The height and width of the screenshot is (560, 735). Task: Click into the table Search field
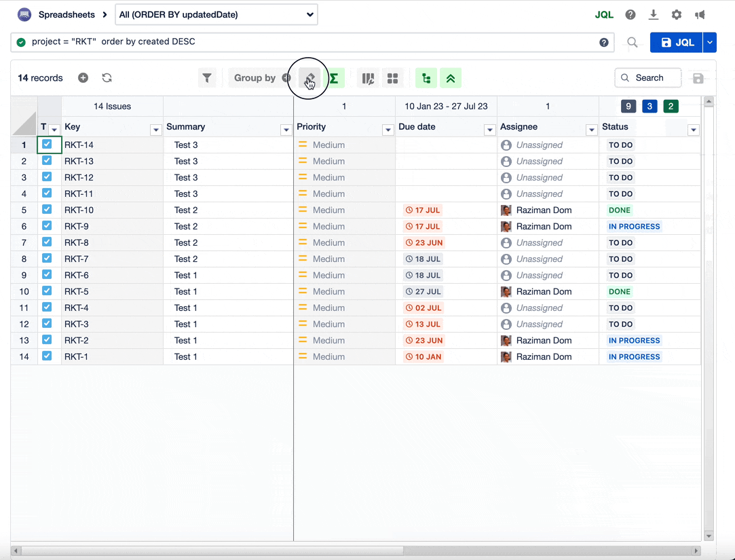[x=648, y=78]
